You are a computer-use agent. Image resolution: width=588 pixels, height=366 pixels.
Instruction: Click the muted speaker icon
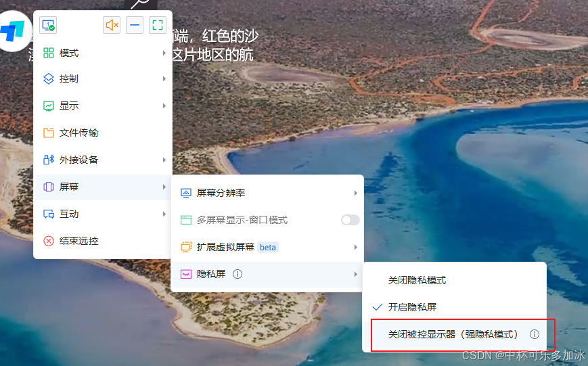[x=112, y=25]
